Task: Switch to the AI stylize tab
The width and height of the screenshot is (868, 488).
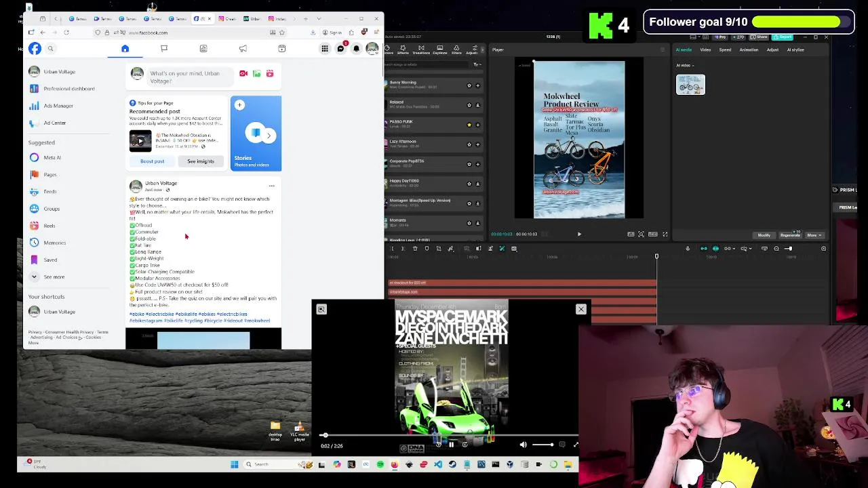Action: (795, 49)
